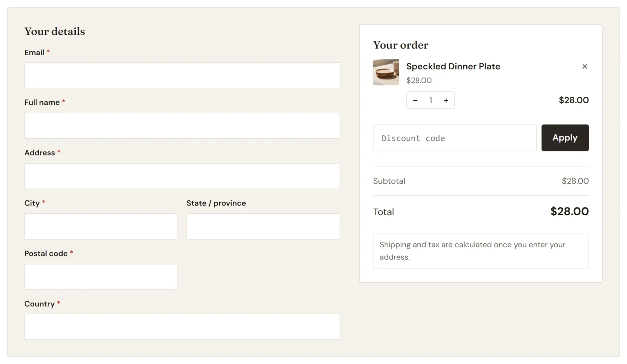Decrease plate quantity with minus button
The height and width of the screenshot is (364, 627).
coord(415,101)
